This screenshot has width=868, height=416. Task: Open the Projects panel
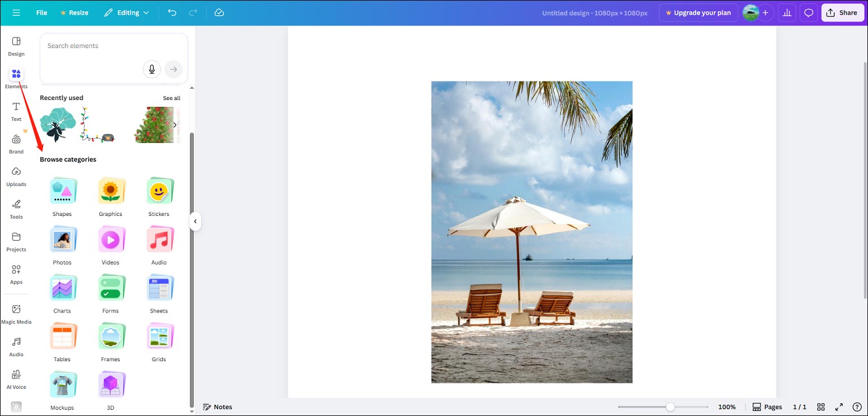coord(16,240)
